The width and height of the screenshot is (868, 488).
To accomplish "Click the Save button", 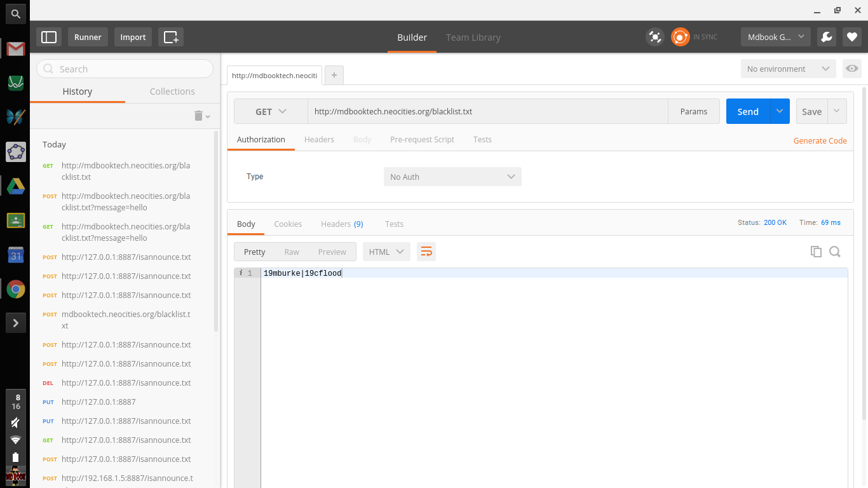I will 811,111.
